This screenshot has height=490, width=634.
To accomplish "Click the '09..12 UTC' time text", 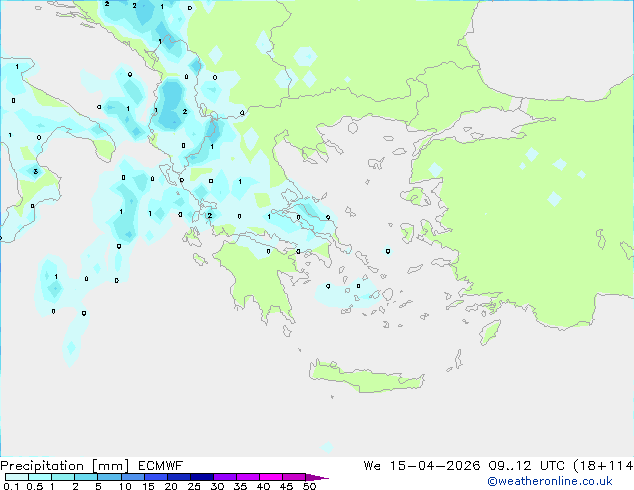I will click(527, 466).
